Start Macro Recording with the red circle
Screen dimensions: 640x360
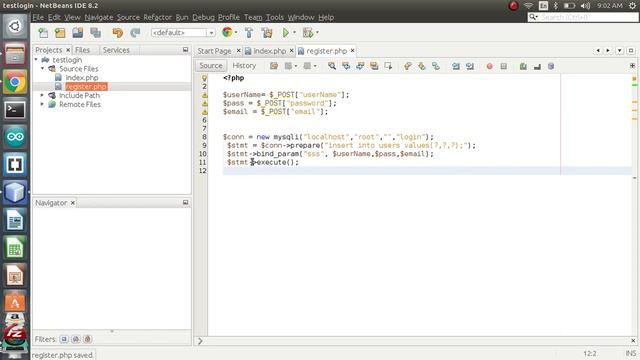tap(489, 66)
